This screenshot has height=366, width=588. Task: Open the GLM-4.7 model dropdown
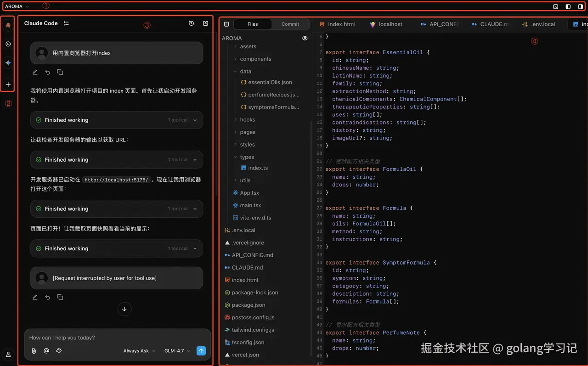pyautogui.click(x=177, y=351)
